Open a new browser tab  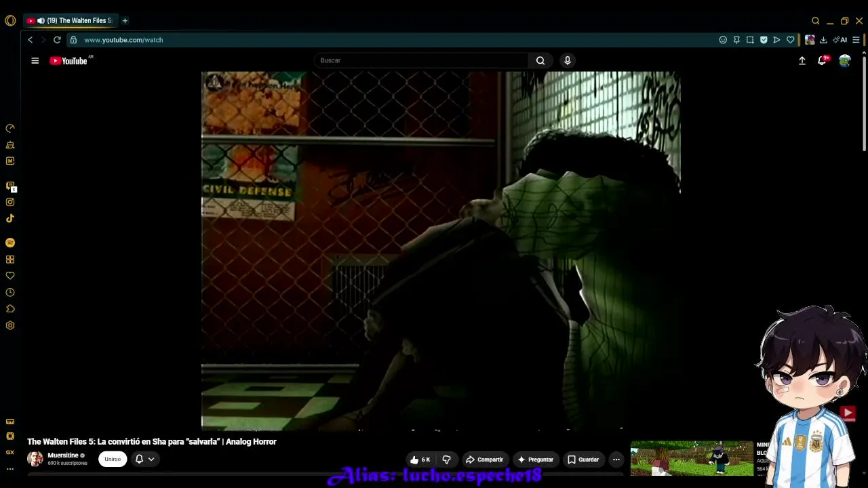tap(125, 20)
